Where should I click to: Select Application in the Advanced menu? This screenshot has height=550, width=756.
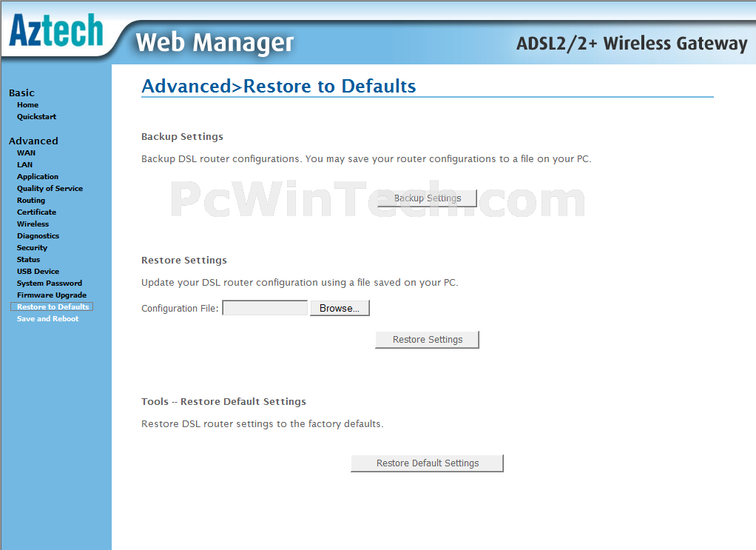click(x=38, y=177)
